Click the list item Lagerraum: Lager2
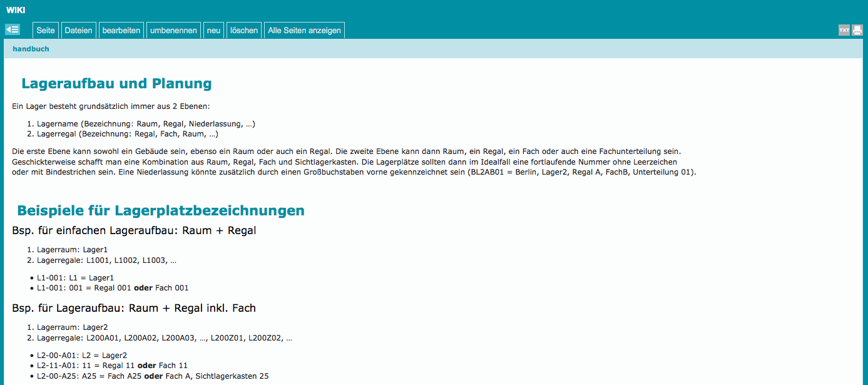Viewport: 868px width, 385px height. point(72,327)
